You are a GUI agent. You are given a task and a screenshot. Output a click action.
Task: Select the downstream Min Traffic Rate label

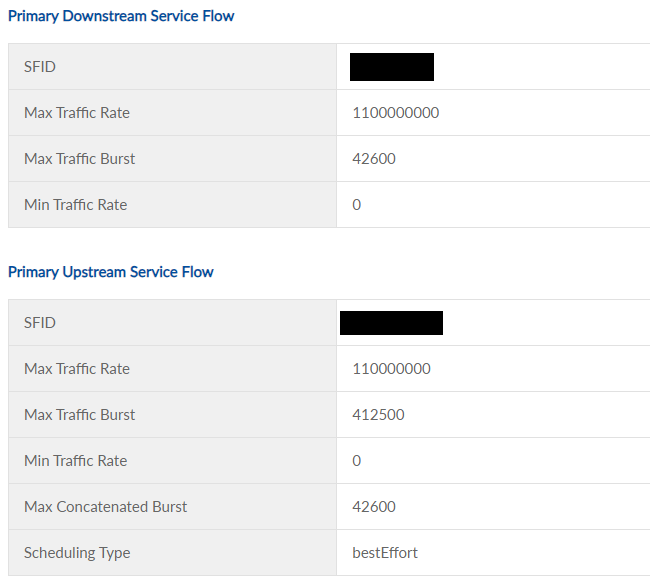(x=76, y=205)
